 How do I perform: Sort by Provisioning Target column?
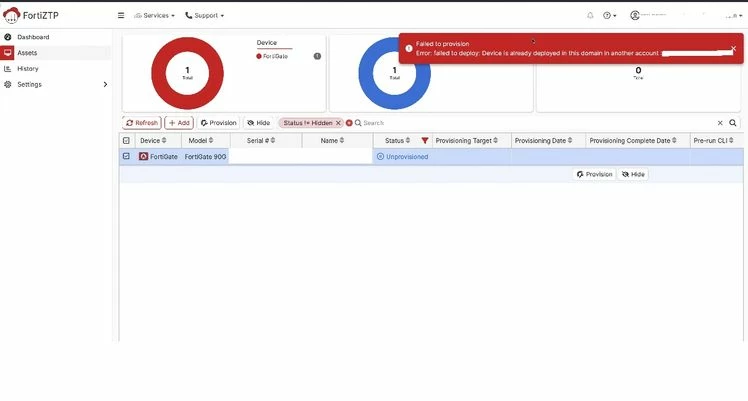467,140
